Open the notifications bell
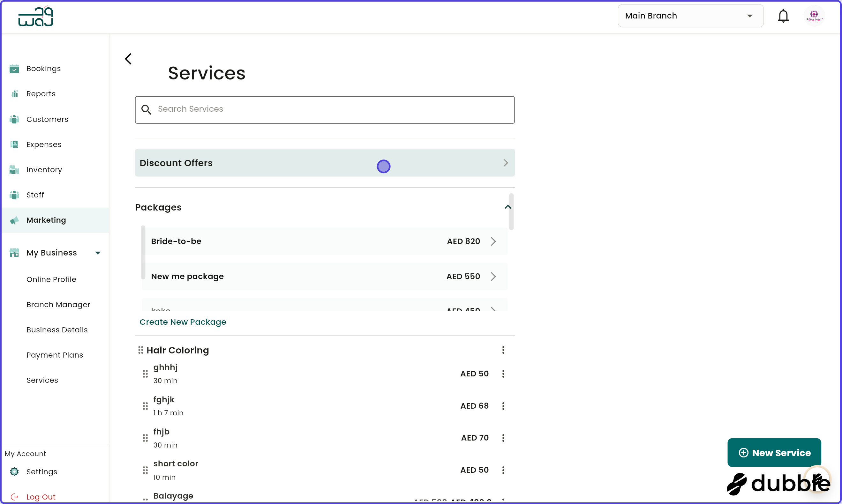This screenshot has height=504, width=842. click(x=784, y=16)
